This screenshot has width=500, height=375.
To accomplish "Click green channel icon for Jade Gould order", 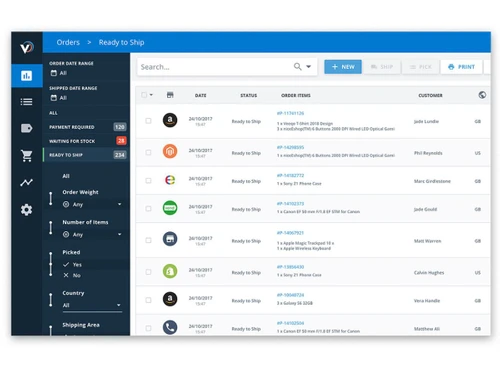I will coord(170,208).
